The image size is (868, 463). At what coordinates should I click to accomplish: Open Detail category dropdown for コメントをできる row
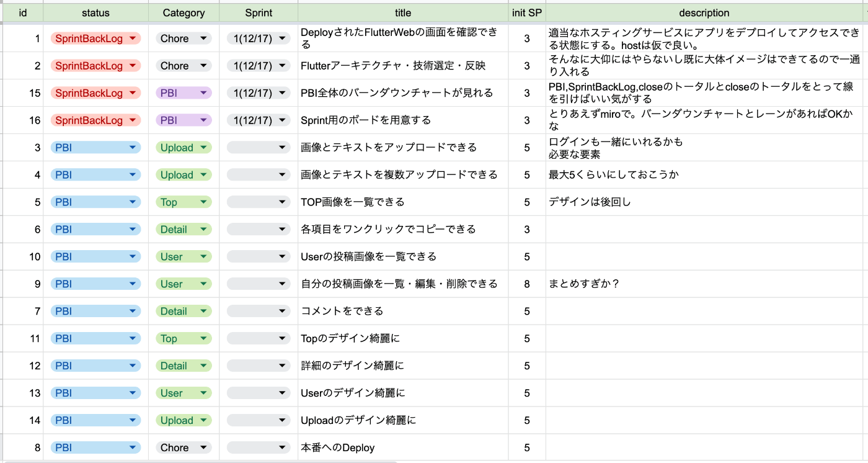pos(184,312)
